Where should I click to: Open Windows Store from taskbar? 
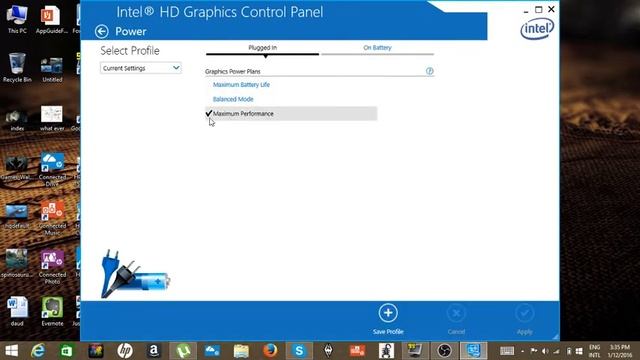coord(67,351)
